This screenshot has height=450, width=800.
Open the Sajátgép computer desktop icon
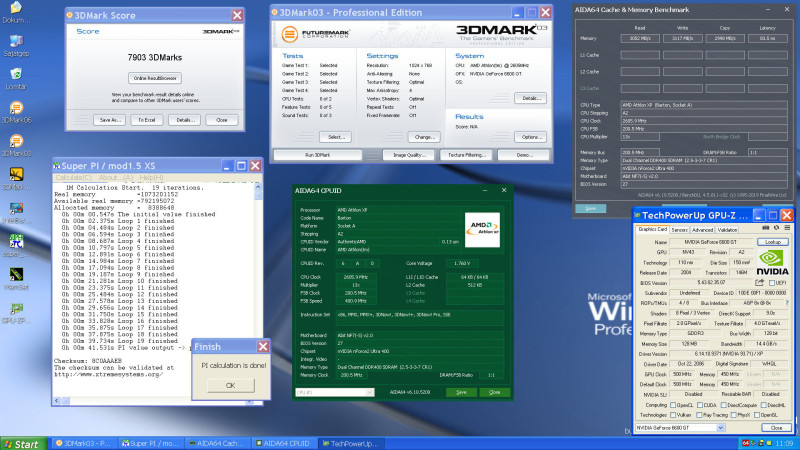16,41
